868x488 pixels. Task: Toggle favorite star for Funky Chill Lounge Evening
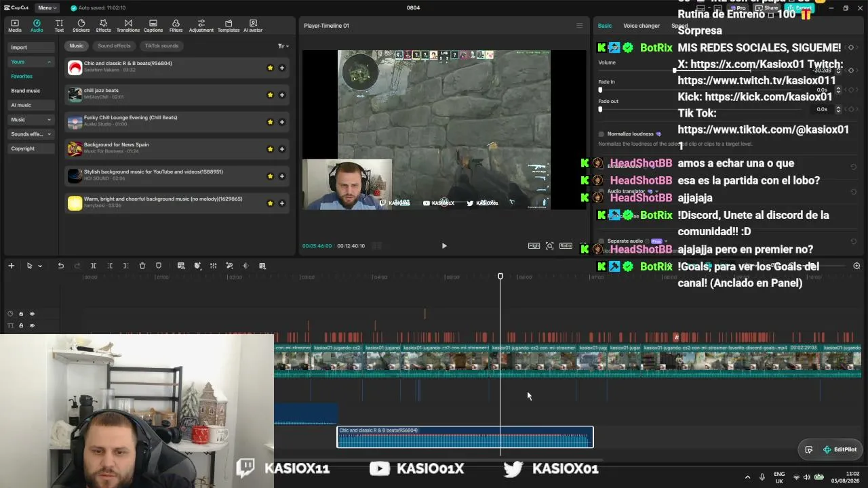(x=270, y=122)
